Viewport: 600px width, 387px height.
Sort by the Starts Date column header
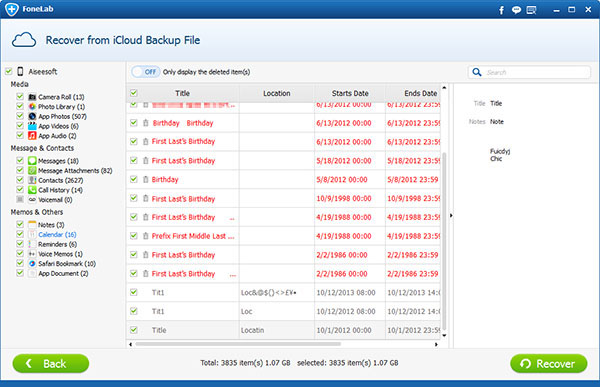point(350,93)
